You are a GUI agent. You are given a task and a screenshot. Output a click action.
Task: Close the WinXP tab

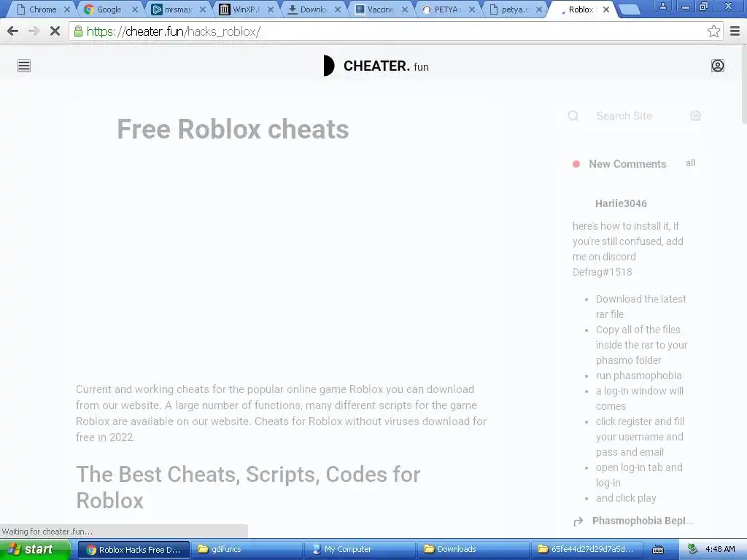[x=270, y=9]
